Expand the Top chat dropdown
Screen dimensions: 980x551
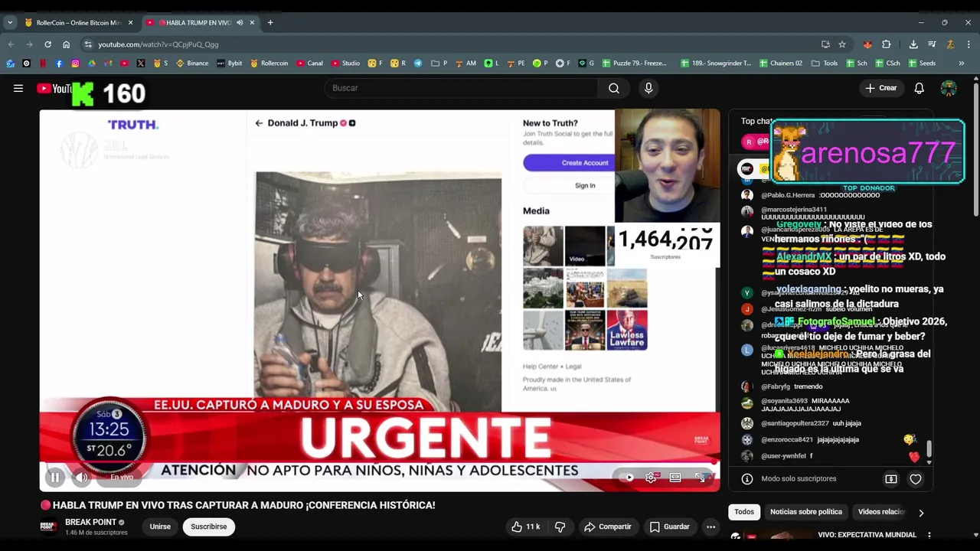pyautogui.click(x=758, y=121)
